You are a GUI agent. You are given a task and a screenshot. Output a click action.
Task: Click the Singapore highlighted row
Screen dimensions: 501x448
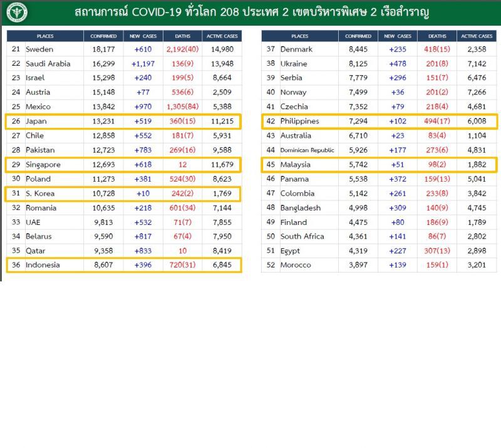point(123,165)
